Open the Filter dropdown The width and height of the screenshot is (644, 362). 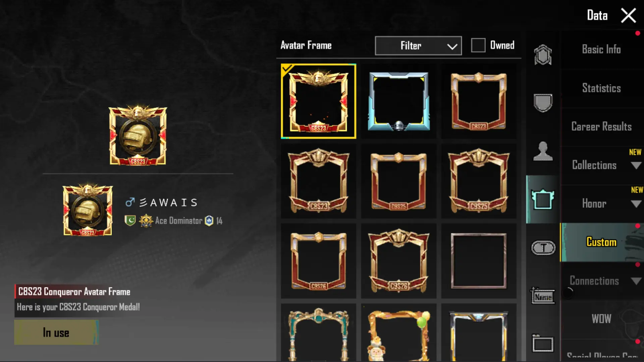coord(418,46)
